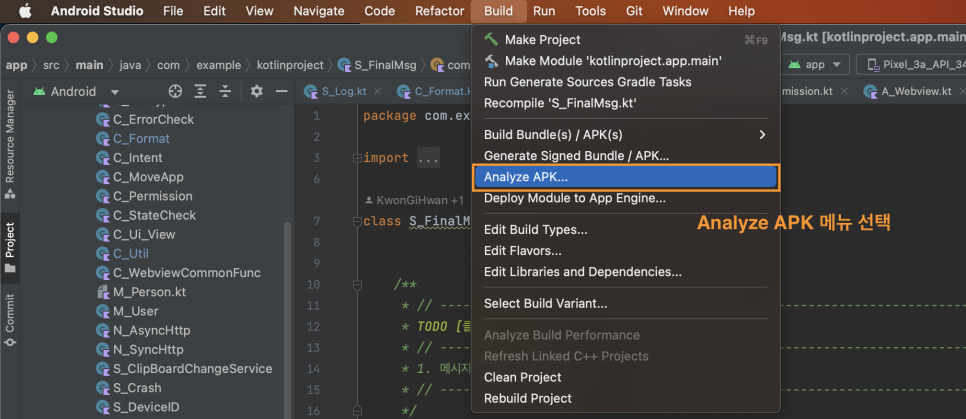Select Analyze APK menu item
Viewport: 966px width, 419px height.
[x=626, y=177]
